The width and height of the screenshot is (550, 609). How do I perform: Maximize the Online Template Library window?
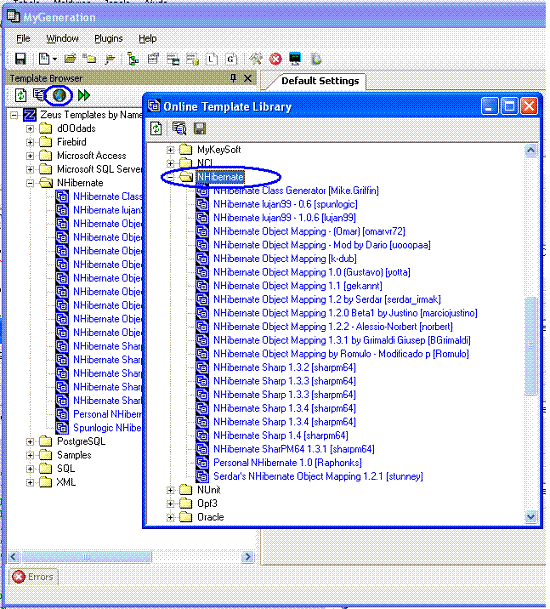[509, 106]
